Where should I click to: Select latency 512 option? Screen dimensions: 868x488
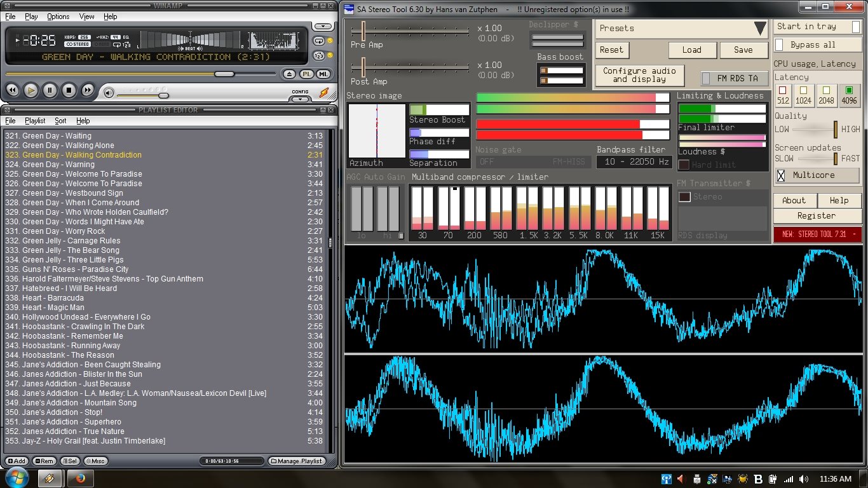click(x=783, y=95)
